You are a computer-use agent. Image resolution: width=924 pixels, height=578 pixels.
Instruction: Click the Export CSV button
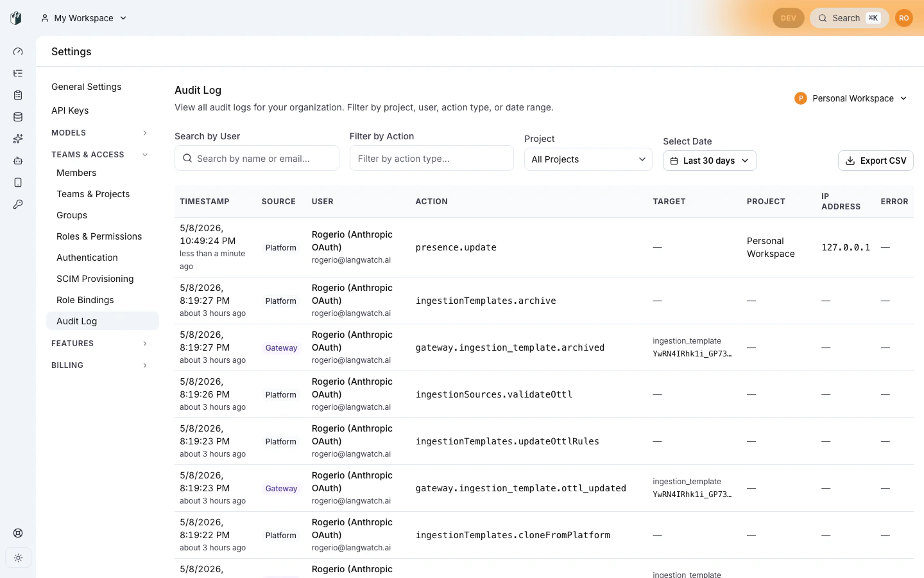pos(876,161)
